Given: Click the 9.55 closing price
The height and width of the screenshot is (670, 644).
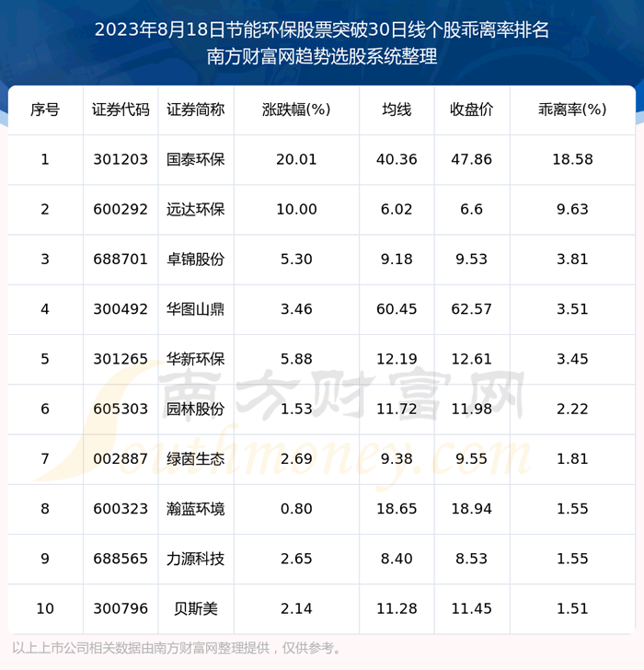Looking at the screenshot, I should click(x=471, y=459).
